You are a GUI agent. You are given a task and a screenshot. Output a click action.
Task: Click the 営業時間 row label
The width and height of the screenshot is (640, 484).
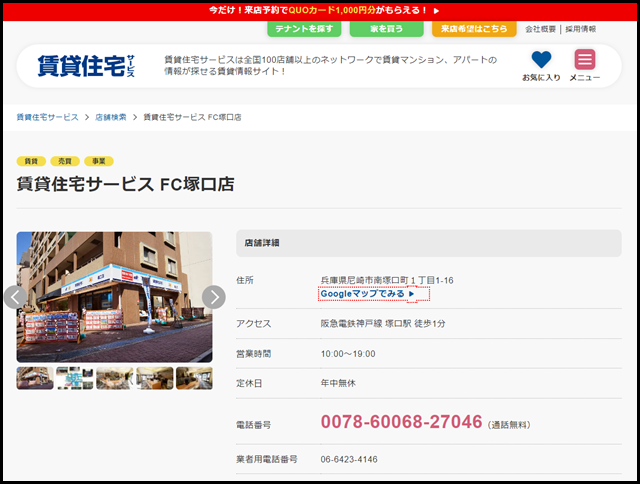pos(253,354)
